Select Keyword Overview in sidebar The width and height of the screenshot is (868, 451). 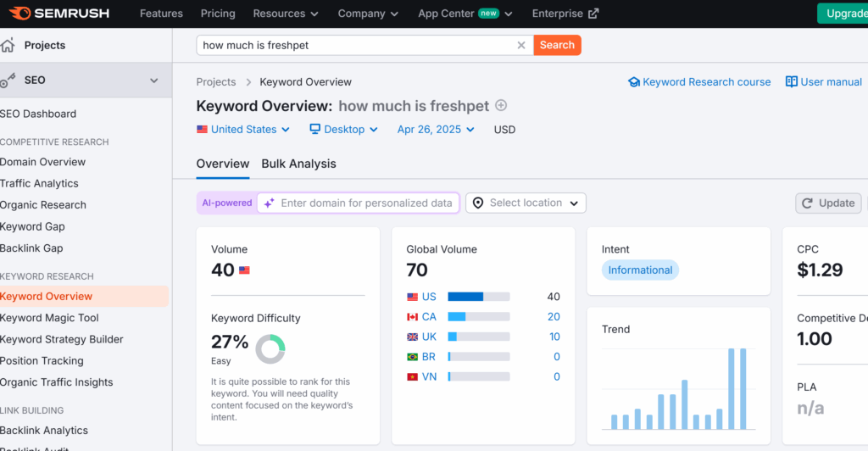click(84, 296)
